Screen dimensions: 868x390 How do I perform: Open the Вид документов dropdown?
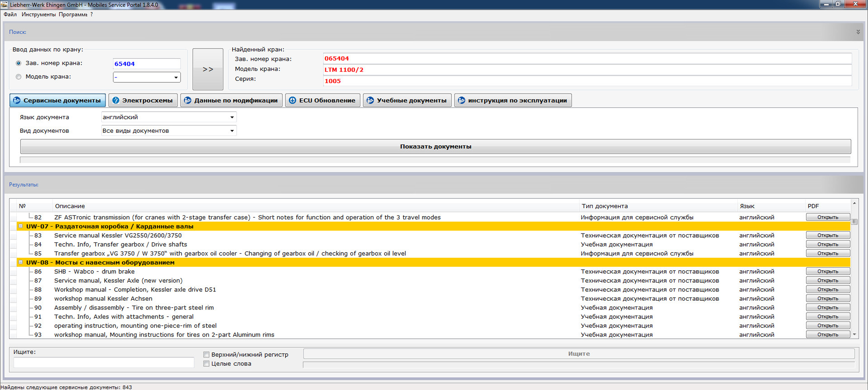pos(232,131)
